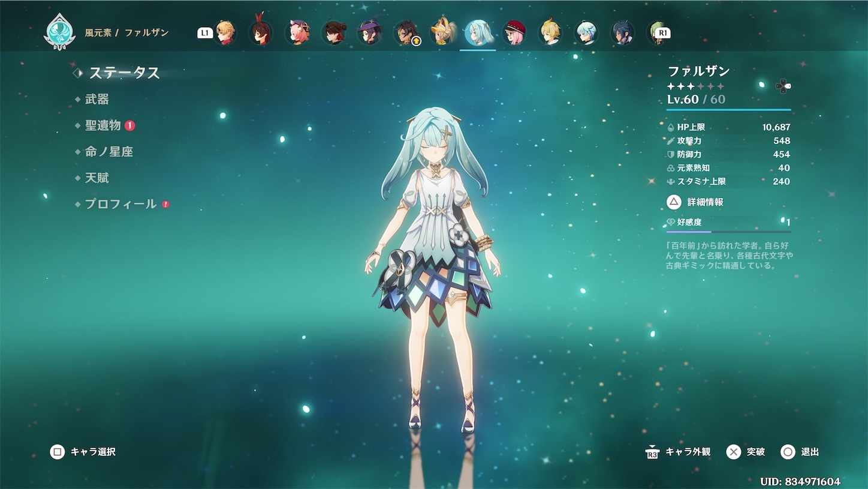The image size is (868, 489).
Task: Pick the brown-haired character with hair bun
Action: 334,32
